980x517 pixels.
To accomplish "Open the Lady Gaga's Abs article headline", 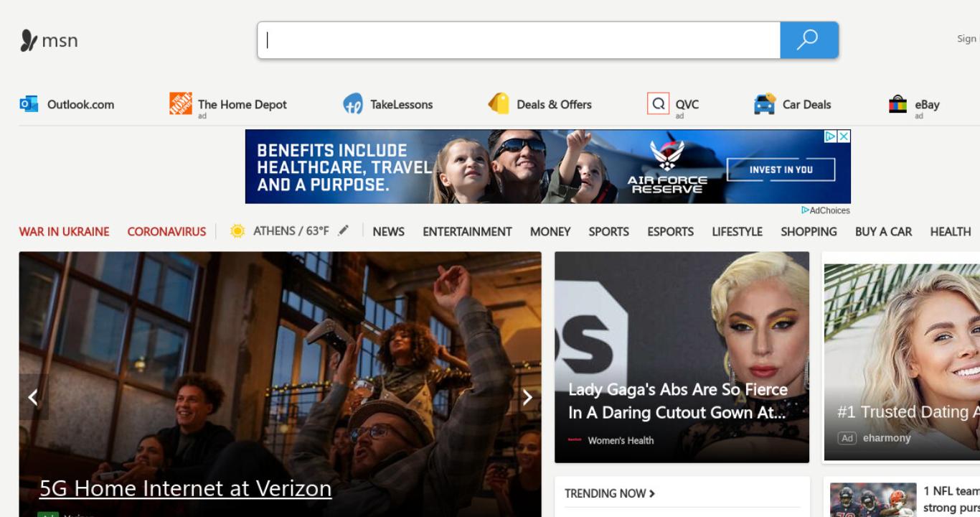I will tap(678, 401).
